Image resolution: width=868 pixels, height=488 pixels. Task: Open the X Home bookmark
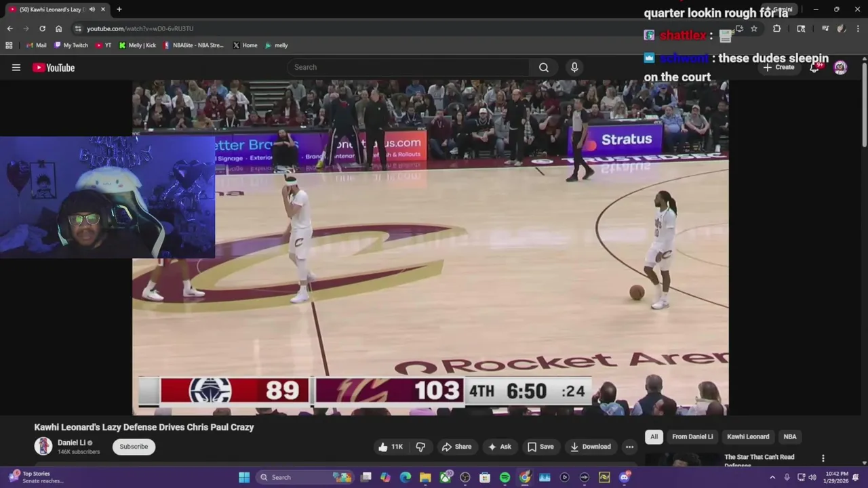click(x=245, y=45)
